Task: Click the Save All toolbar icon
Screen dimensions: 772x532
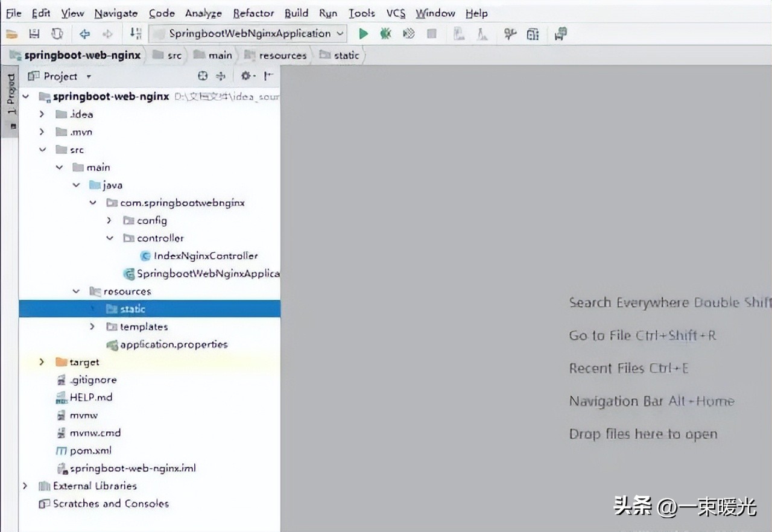Action: pyautogui.click(x=34, y=34)
